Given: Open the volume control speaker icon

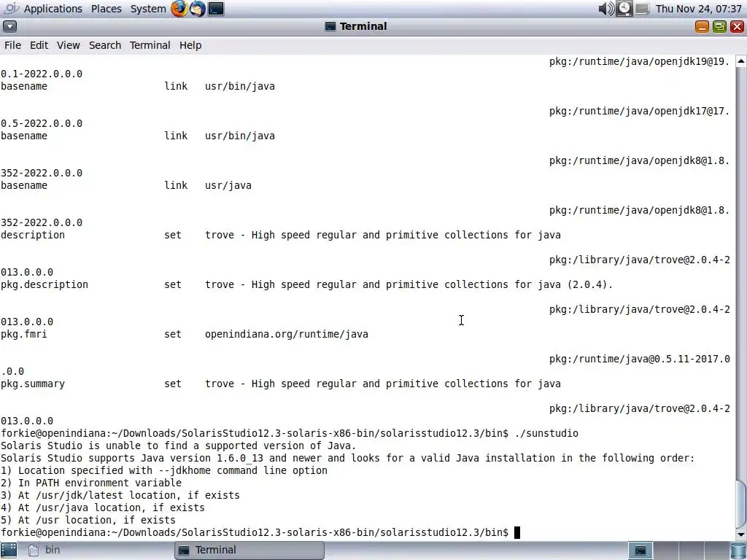Looking at the screenshot, I should [x=606, y=9].
